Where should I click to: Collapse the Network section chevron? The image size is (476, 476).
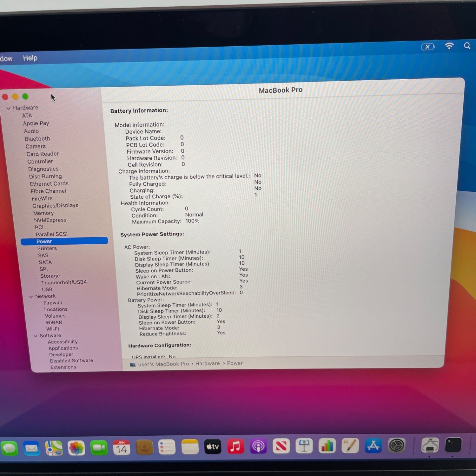pyautogui.click(x=31, y=296)
